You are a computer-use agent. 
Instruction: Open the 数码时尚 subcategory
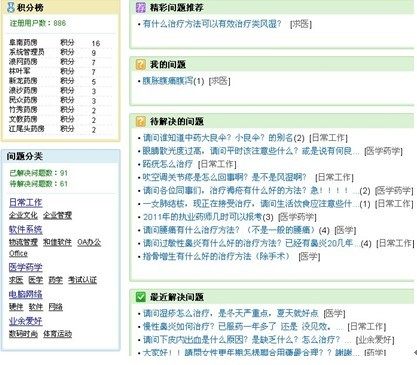tap(23, 334)
